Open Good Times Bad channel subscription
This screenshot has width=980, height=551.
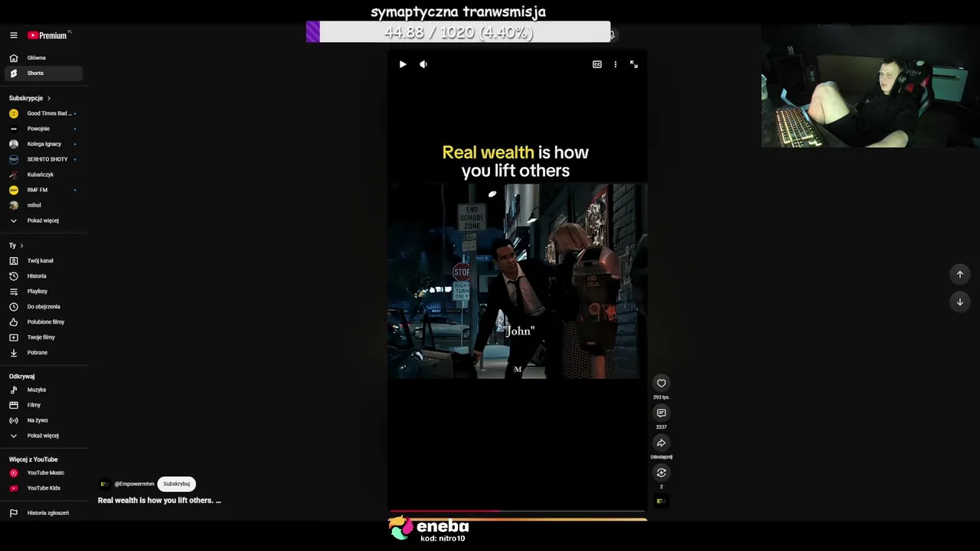coord(44,113)
